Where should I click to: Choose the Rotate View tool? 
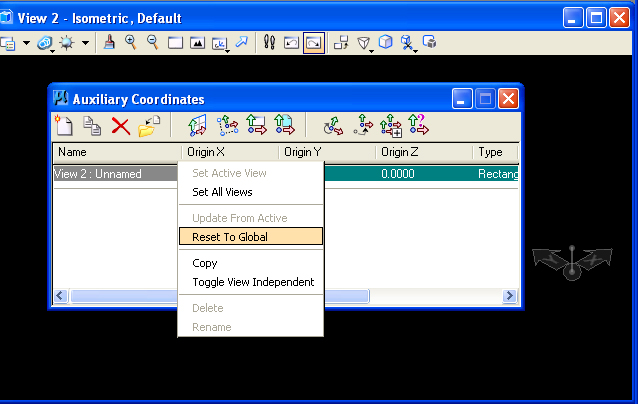tap(220, 44)
